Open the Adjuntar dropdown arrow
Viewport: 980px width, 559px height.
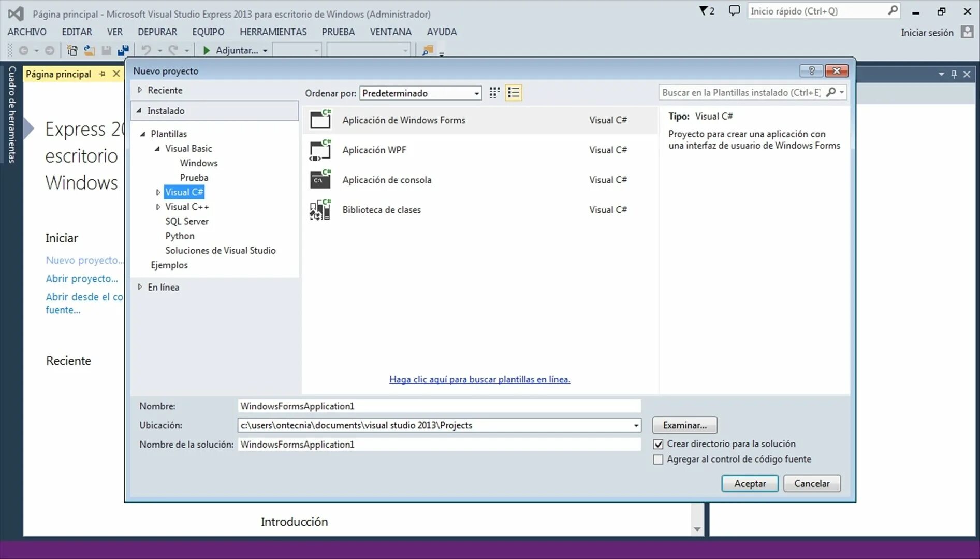tap(265, 51)
